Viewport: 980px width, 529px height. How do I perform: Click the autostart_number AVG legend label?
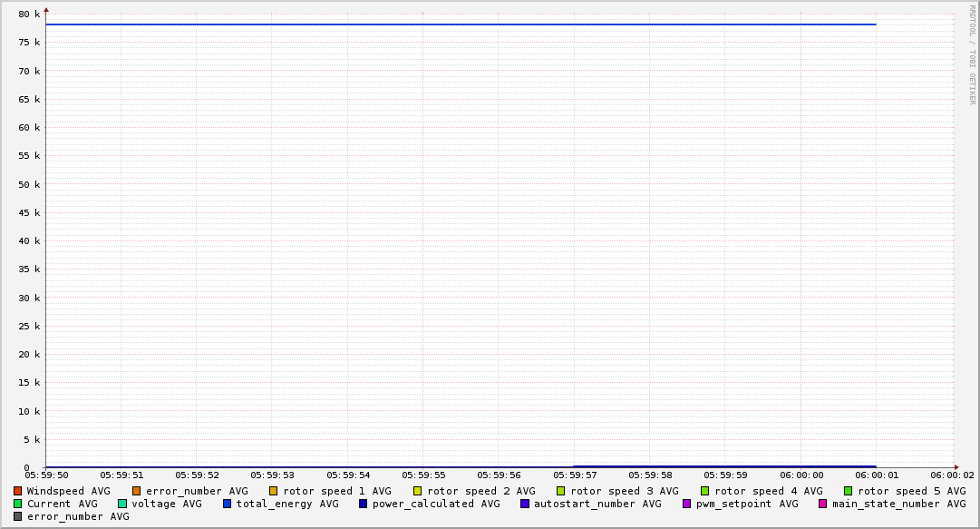click(597, 504)
